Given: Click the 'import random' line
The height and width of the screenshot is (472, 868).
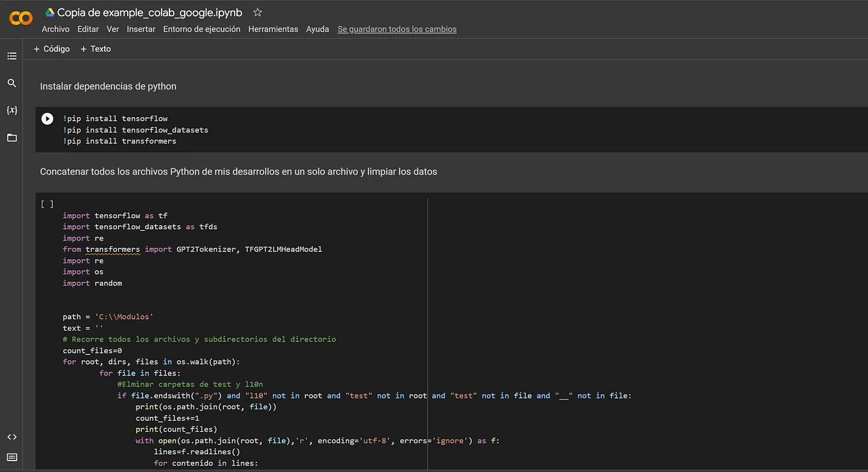Looking at the screenshot, I should [92, 283].
